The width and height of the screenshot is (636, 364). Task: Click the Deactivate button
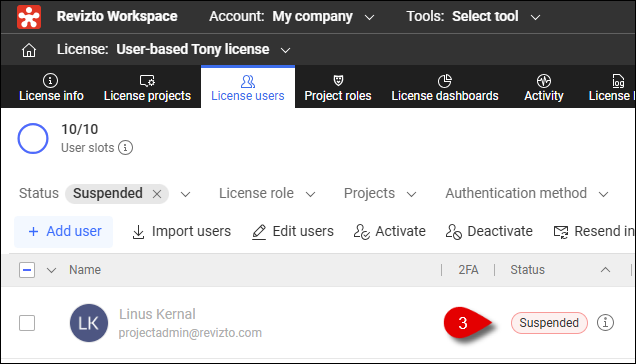[x=489, y=231]
